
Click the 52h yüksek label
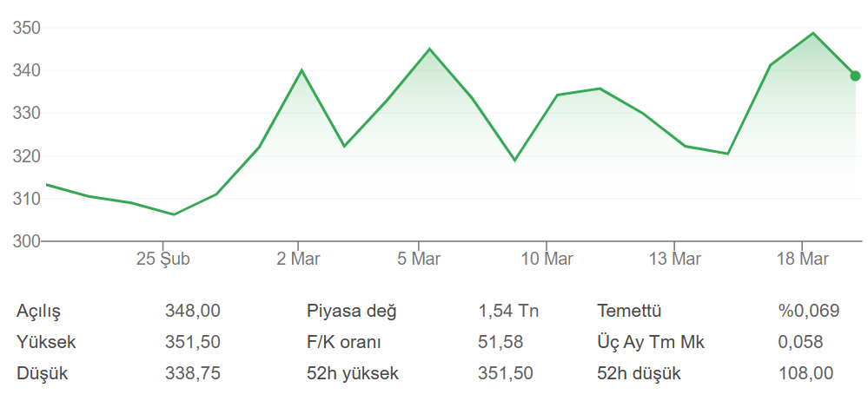tap(352, 373)
